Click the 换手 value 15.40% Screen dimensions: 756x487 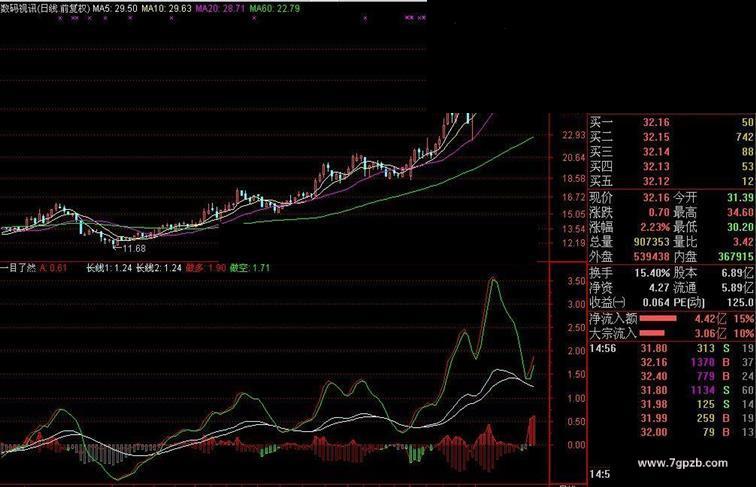pos(652,273)
